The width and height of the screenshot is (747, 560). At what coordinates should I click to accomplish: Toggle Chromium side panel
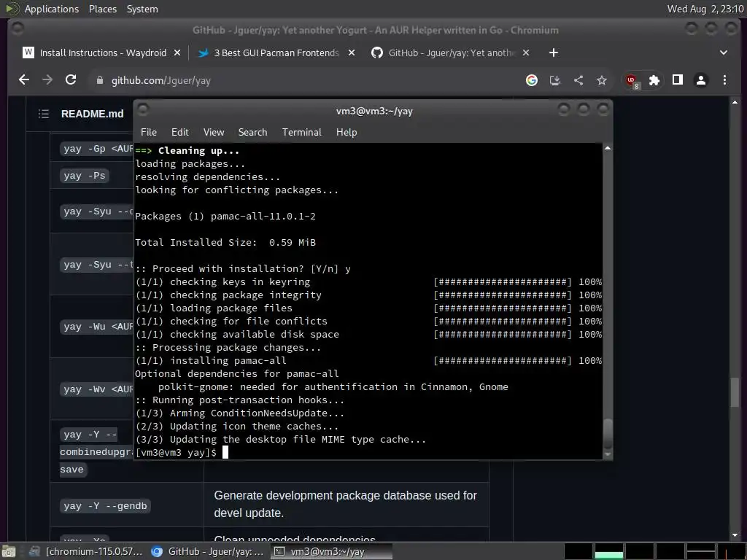[x=678, y=80]
